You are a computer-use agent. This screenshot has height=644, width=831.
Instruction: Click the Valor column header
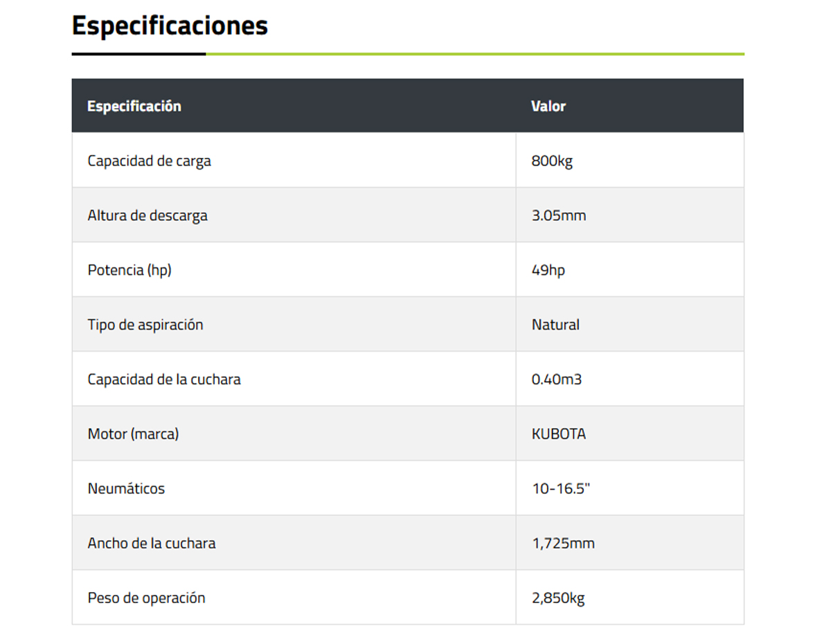pos(548,106)
